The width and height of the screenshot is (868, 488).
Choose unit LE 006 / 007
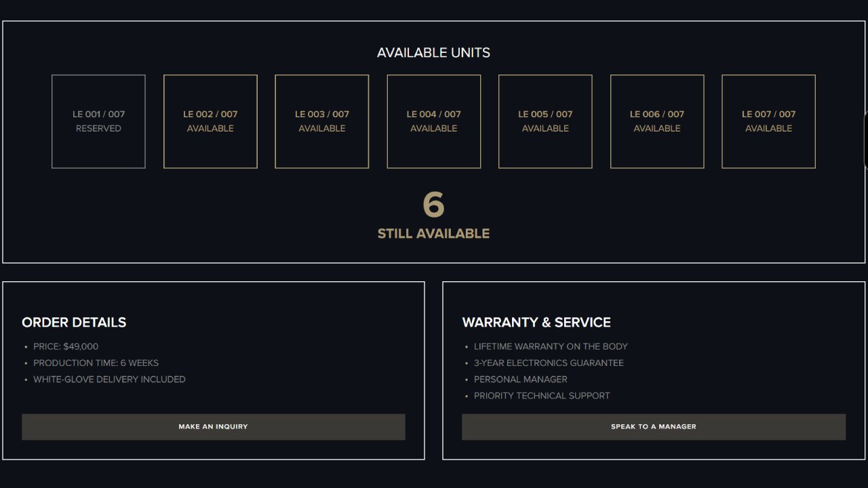(656, 121)
